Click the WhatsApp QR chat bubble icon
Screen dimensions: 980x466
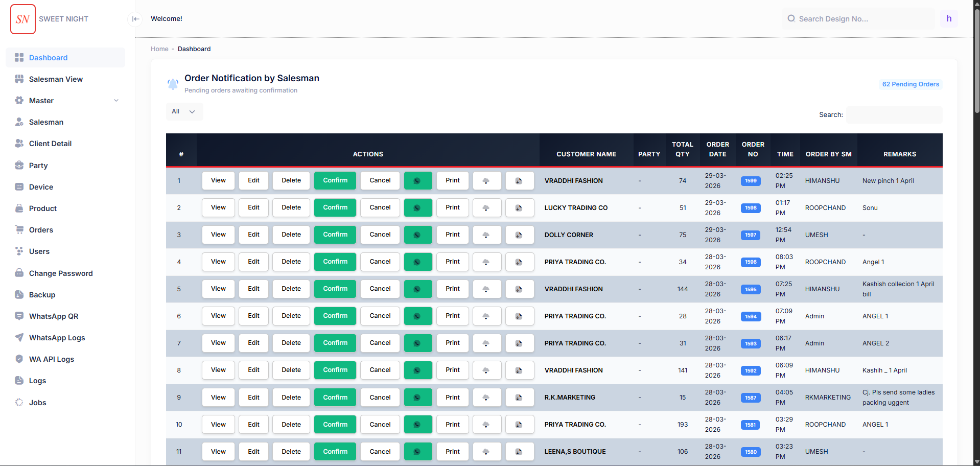(x=19, y=316)
